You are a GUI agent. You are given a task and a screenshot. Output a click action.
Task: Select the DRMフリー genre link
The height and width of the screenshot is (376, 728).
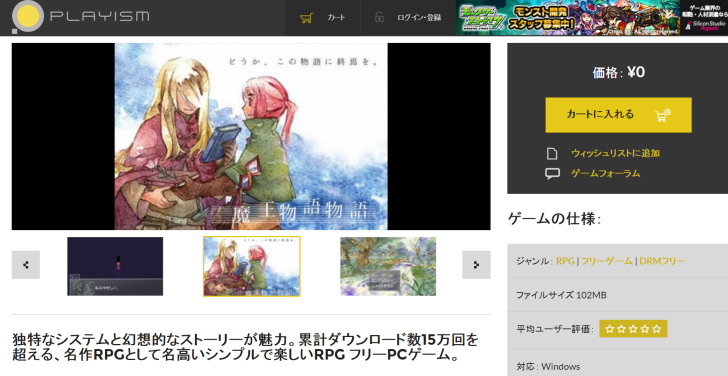(x=662, y=261)
